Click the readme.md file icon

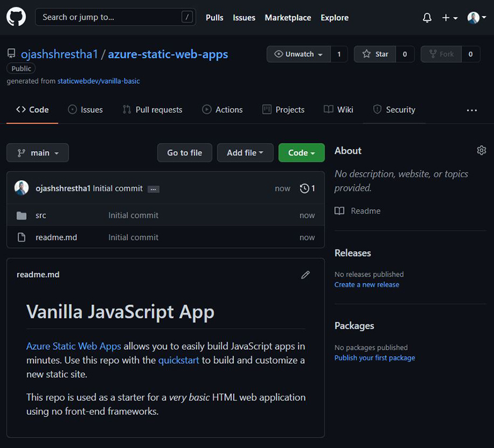pos(22,237)
